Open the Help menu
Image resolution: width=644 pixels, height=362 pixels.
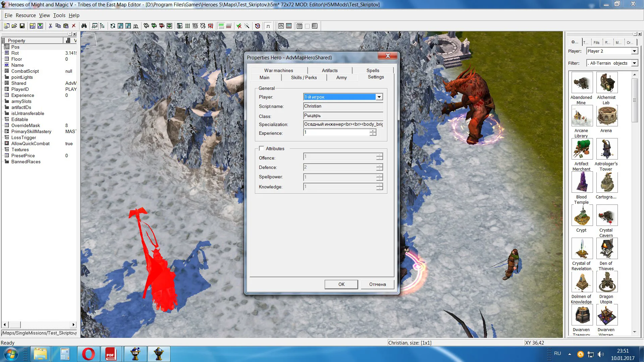pyautogui.click(x=74, y=15)
